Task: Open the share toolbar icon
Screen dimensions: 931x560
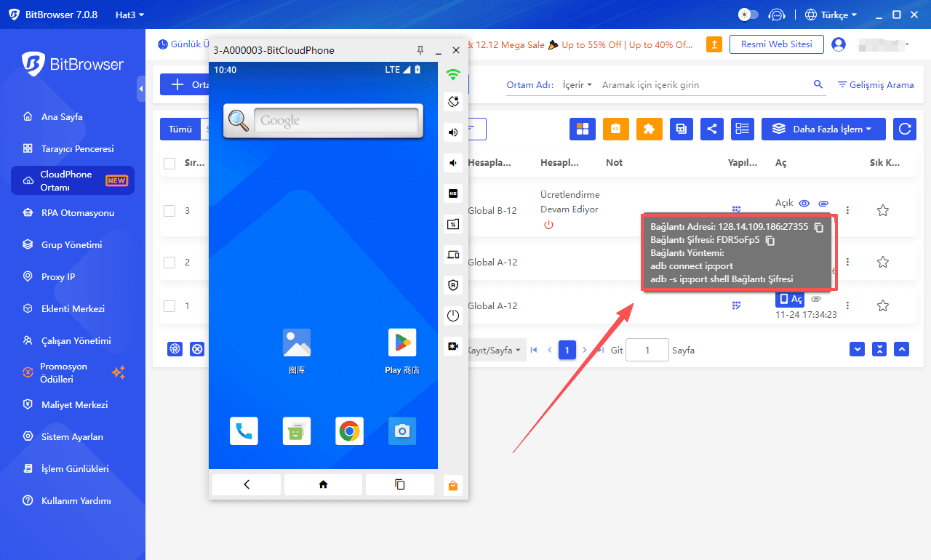Action: point(712,129)
